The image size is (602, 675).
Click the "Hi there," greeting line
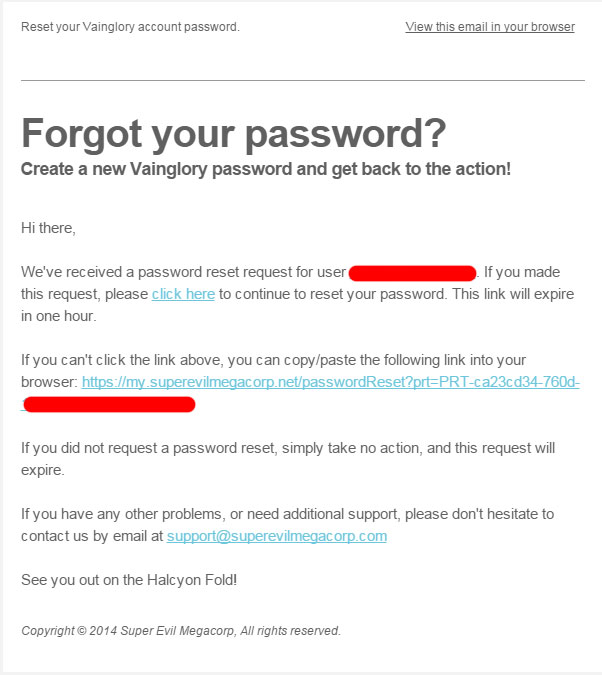pos(48,228)
